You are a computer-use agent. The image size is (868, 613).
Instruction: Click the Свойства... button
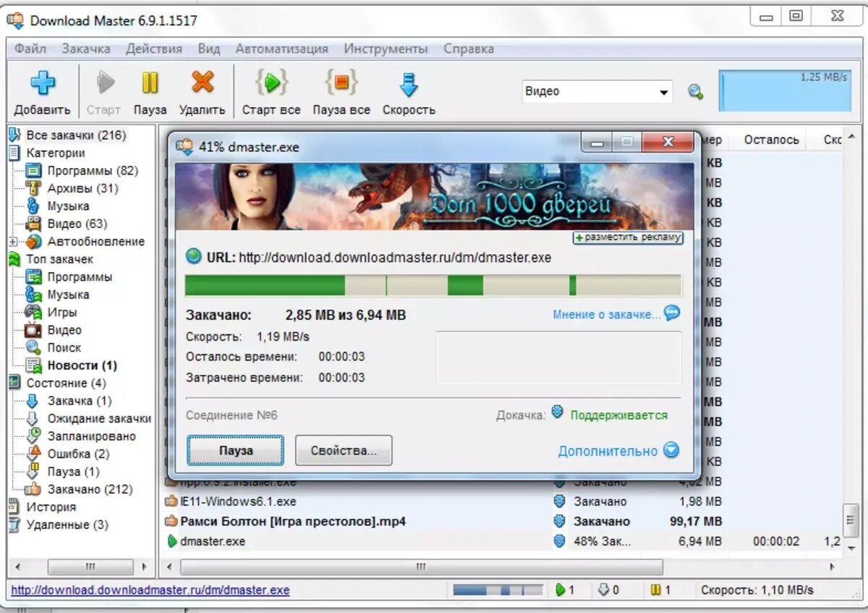344,450
